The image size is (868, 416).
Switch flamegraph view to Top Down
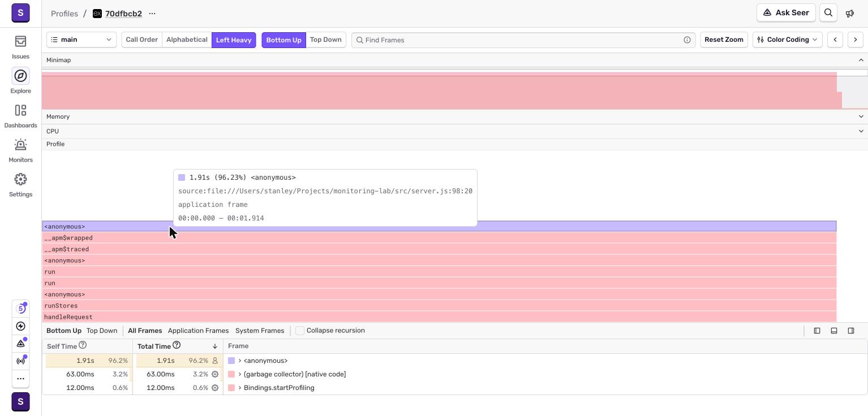pyautogui.click(x=326, y=40)
